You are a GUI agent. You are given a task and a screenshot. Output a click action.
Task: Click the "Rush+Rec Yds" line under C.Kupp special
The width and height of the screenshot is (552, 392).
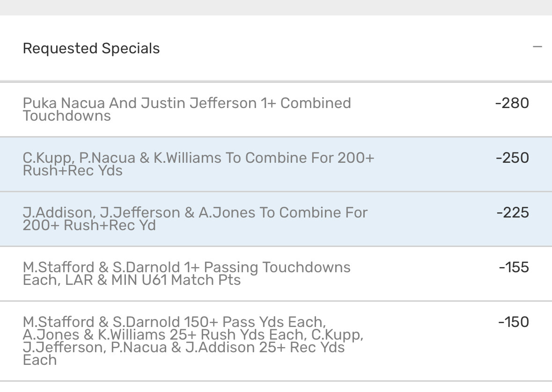(73, 171)
